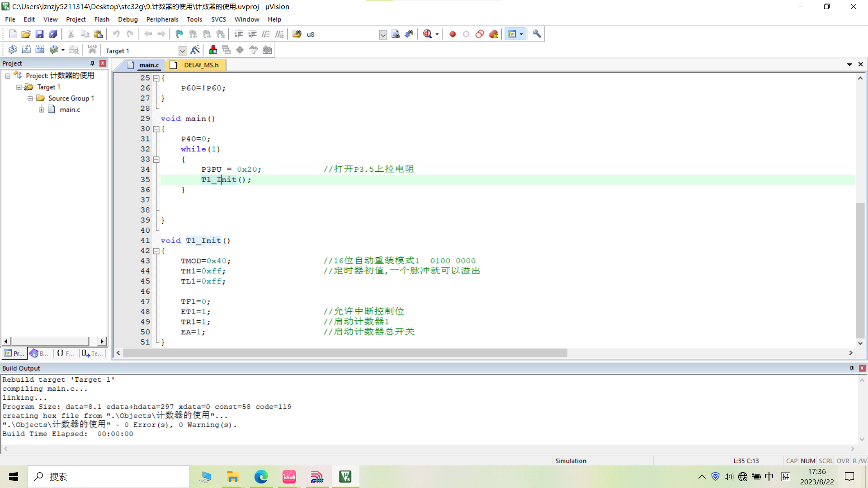Switch to Templates panel tab
This screenshot has width=868, height=488.
[92, 353]
